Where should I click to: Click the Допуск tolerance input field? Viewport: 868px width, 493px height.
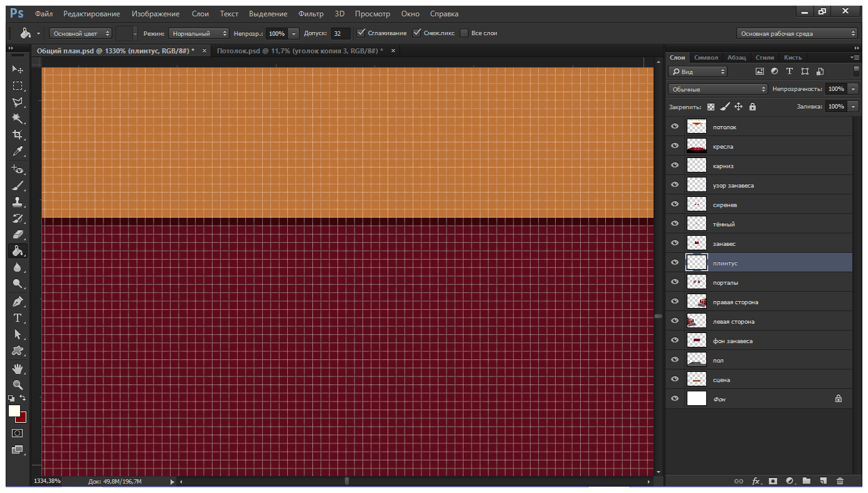[x=341, y=33]
